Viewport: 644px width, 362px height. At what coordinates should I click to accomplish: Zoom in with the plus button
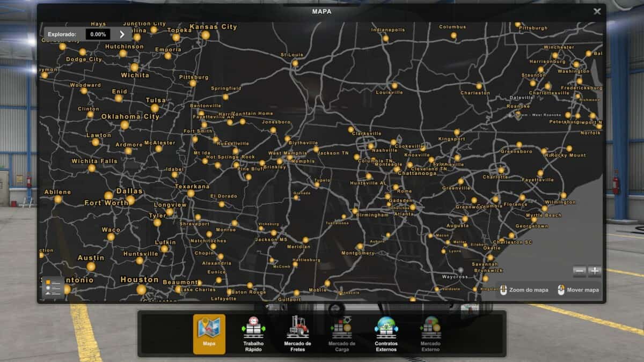(594, 271)
